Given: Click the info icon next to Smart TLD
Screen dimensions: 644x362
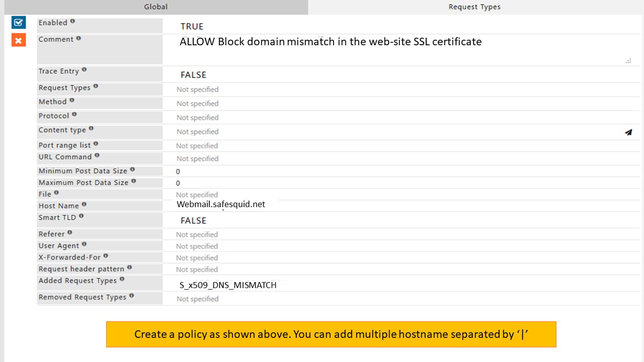Looking at the screenshot, I should coord(81,217).
